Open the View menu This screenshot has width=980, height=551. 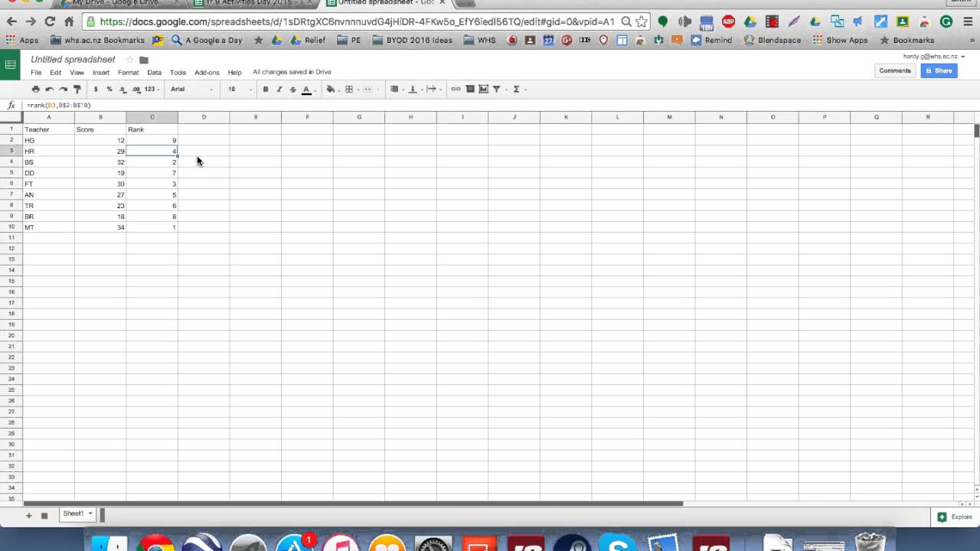(x=77, y=73)
